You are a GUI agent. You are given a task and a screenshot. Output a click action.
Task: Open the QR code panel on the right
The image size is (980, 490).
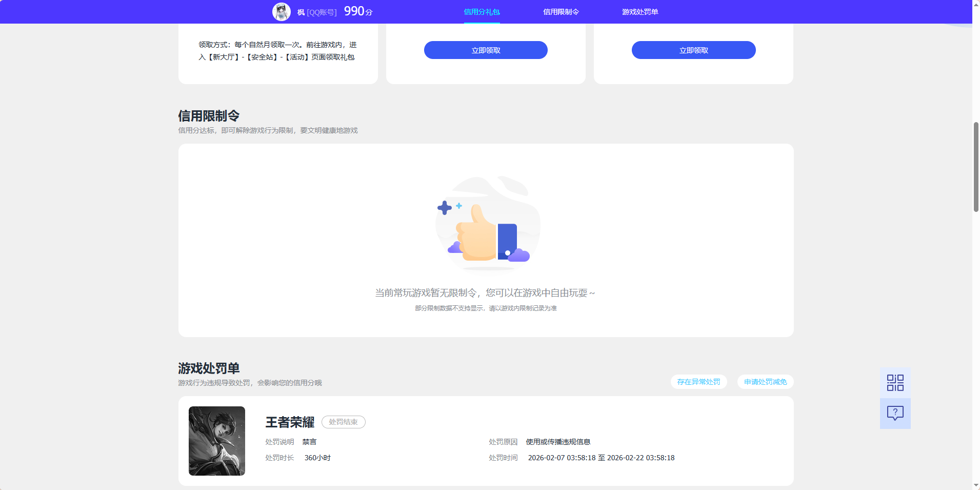pos(894,382)
